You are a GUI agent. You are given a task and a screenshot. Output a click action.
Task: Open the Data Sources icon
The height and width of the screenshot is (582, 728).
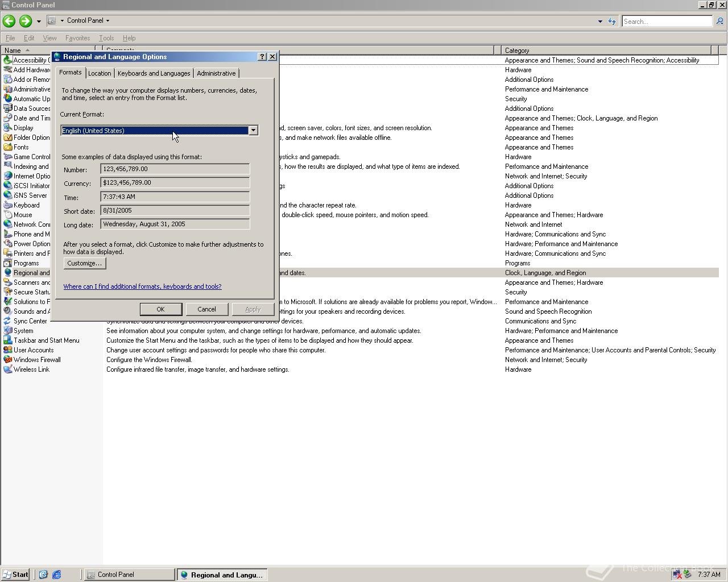tap(8, 109)
